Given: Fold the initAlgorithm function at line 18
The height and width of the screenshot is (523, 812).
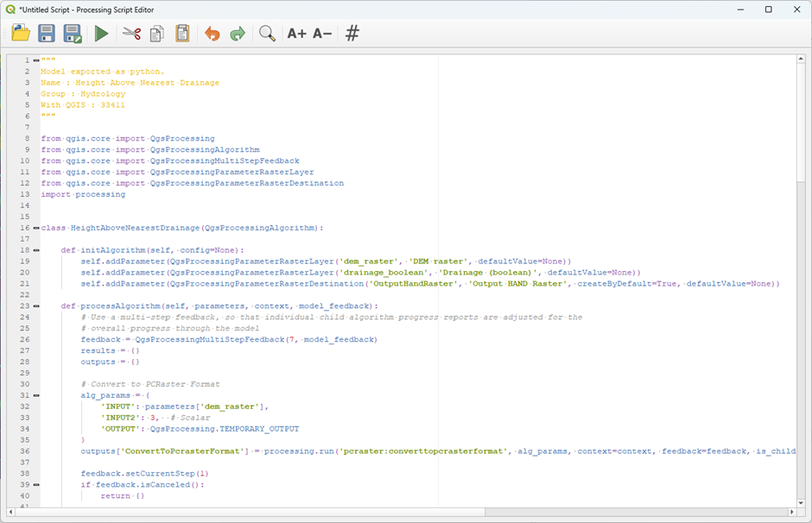Looking at the screenshot, I should (x=35, y=250).
